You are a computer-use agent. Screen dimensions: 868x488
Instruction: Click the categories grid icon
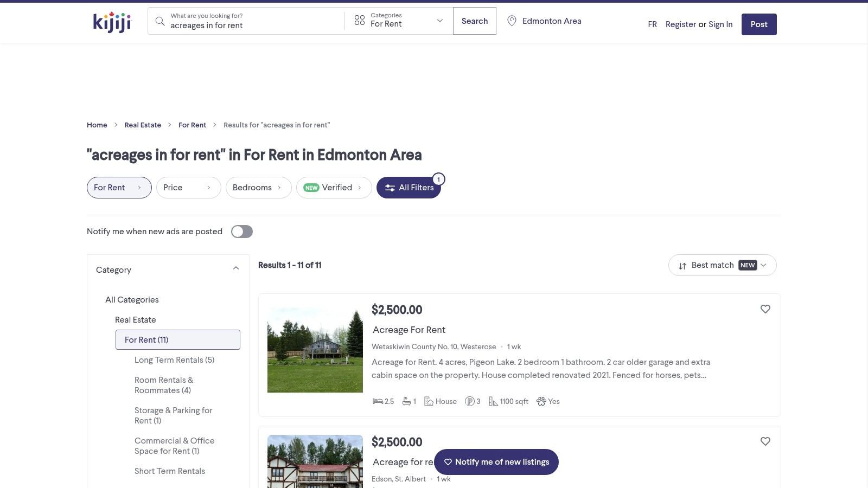tap(360, 21)
